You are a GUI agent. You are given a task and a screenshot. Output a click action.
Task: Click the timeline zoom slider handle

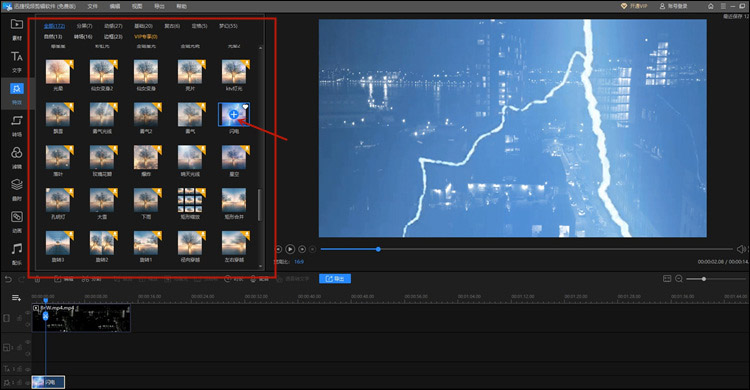[704, 279]
